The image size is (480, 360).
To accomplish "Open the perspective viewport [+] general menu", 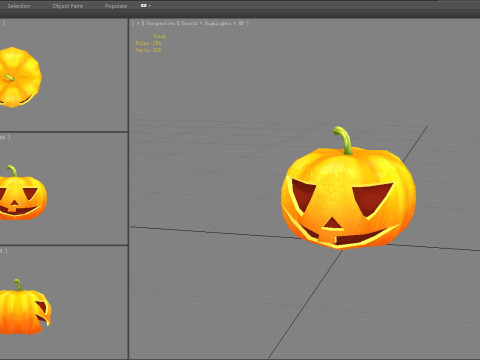I will point(138,23).
